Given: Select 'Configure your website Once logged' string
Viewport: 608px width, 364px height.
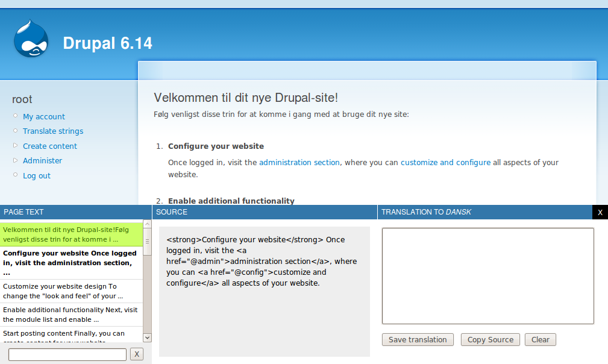Looking at the screenshot, I should (x=71, y=263).
